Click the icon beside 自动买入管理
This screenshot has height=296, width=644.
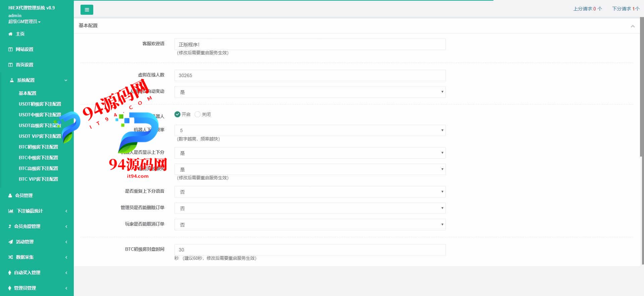click(10, 273)
